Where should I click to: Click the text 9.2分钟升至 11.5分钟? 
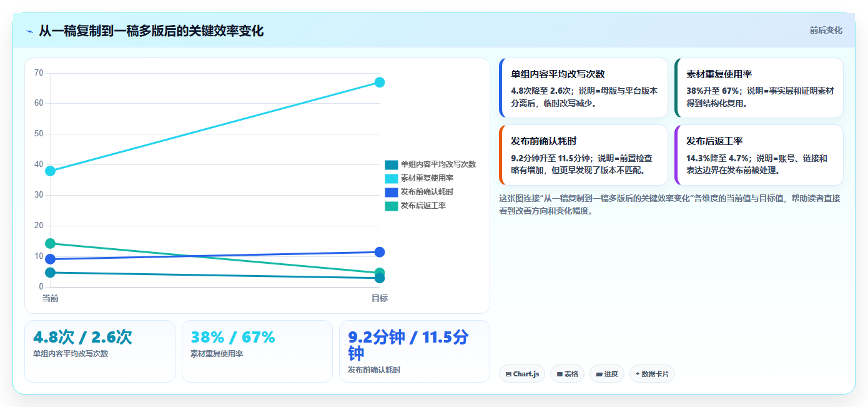point(551,158)
